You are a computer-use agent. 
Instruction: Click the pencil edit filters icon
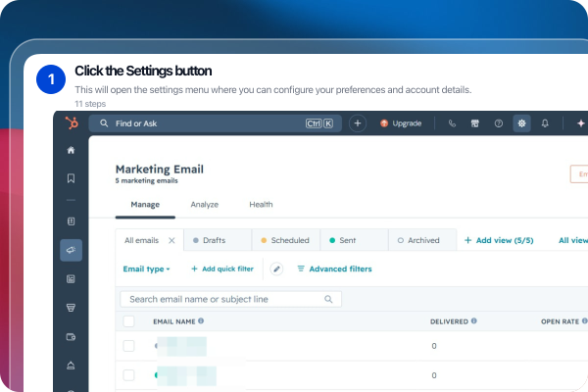pos(276,269)
